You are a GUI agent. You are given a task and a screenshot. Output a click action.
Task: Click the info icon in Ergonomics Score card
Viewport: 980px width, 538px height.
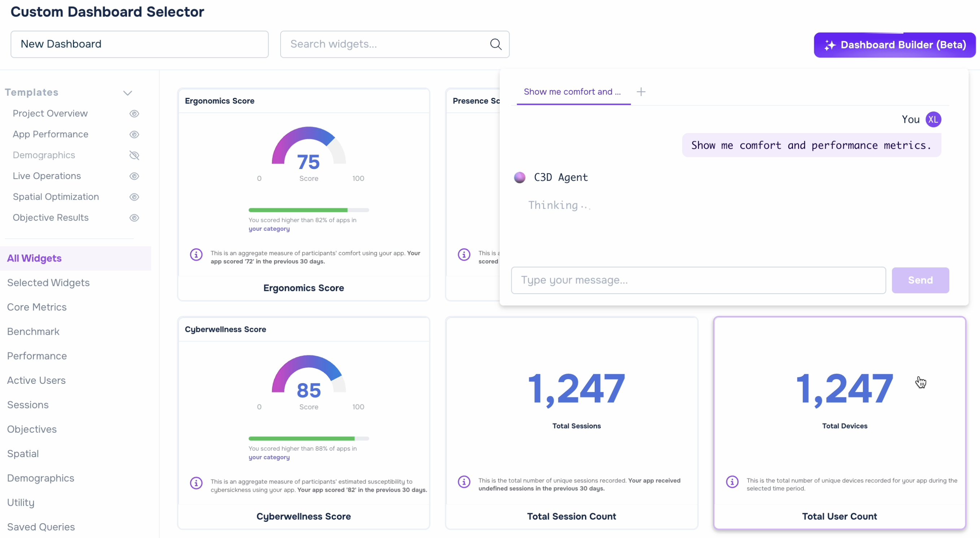point(196,254)
